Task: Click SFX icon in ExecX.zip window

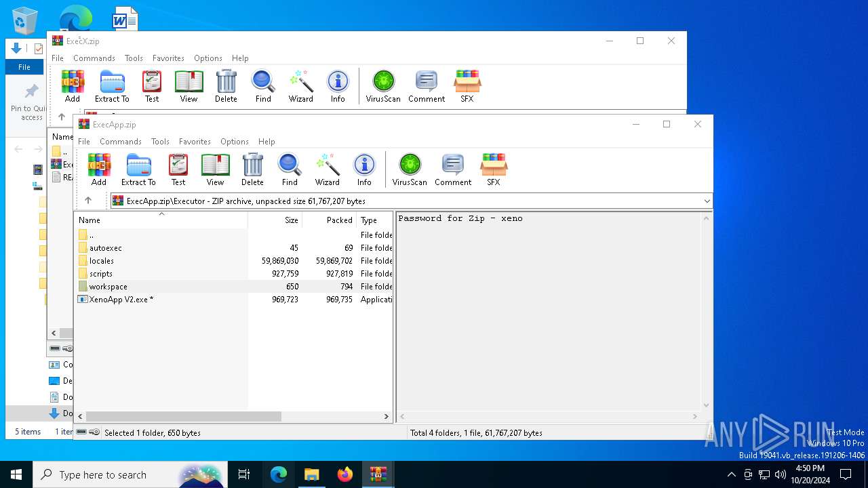Action: pyautogui.click(x=467, y=86)
